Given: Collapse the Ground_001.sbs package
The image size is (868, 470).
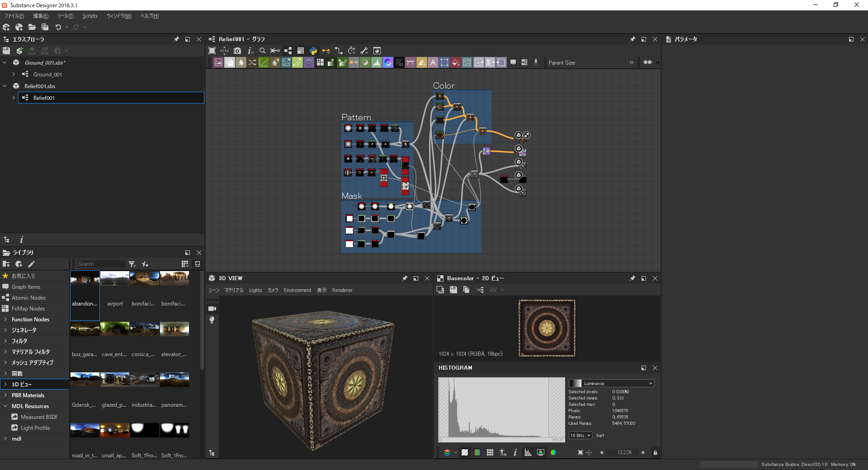Looking at the screenshot, I should (x=5, y=62).
